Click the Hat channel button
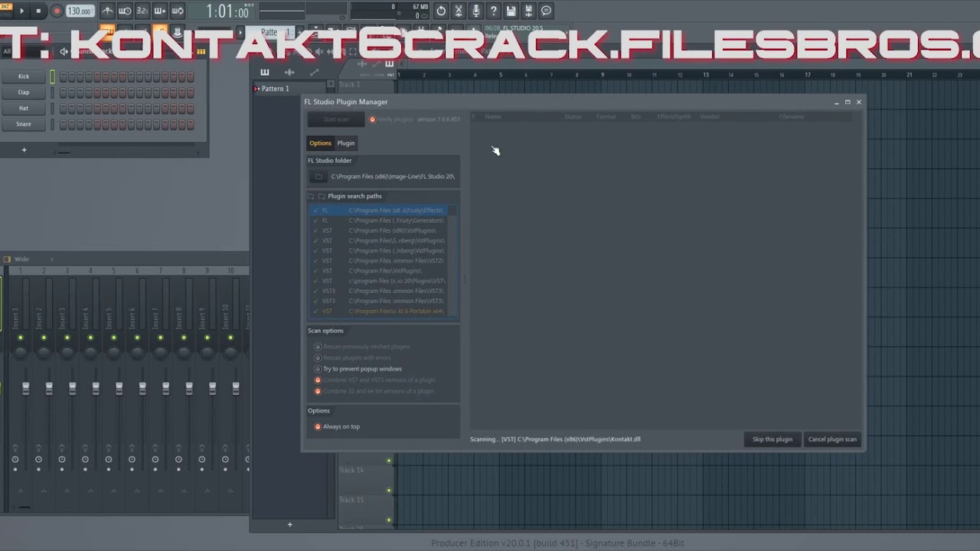The height and width of the screenshot is (551, 980). tap(24, 109)
